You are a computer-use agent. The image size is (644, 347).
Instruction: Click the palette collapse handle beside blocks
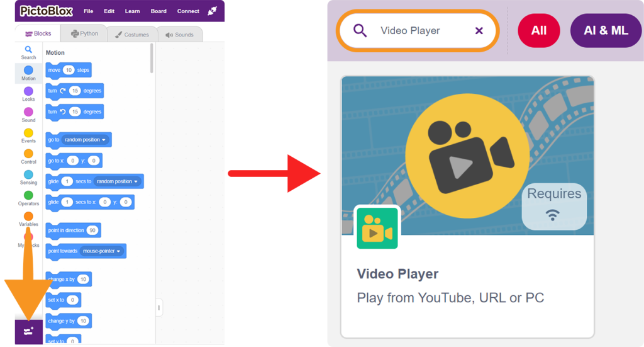pos(159,308)
